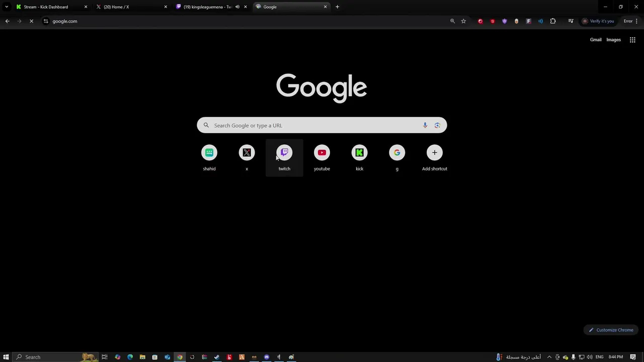Launch Microsoft Edge from the taskbar

pos(130,357)
